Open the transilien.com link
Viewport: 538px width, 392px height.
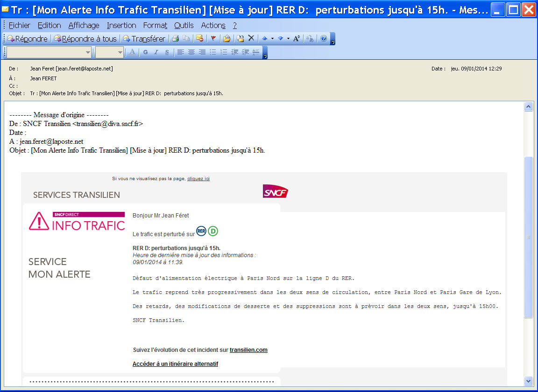click(x=248, y=350)
